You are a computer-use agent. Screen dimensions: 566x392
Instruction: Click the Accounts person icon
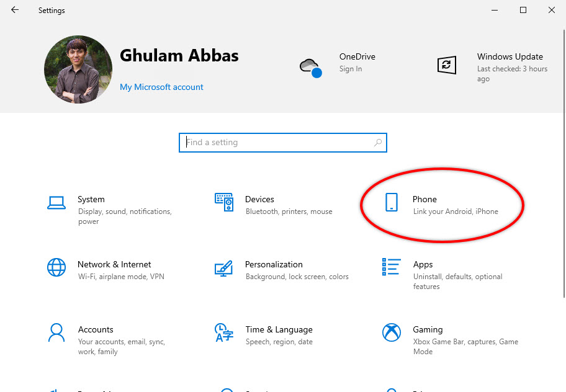(56, 332)
